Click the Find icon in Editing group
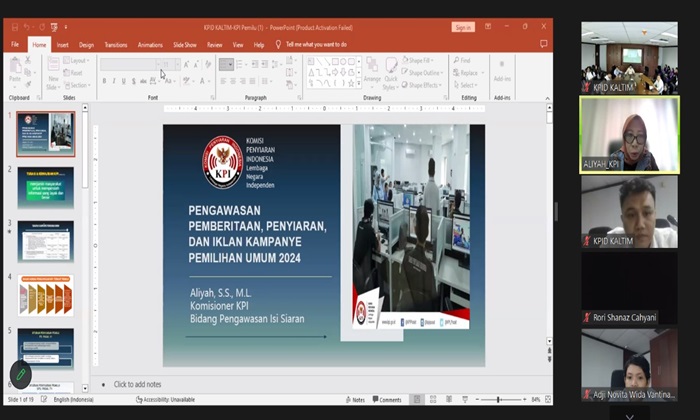This screenshot has width=700, height=420. pyautogui.click(x=465, y=60)
